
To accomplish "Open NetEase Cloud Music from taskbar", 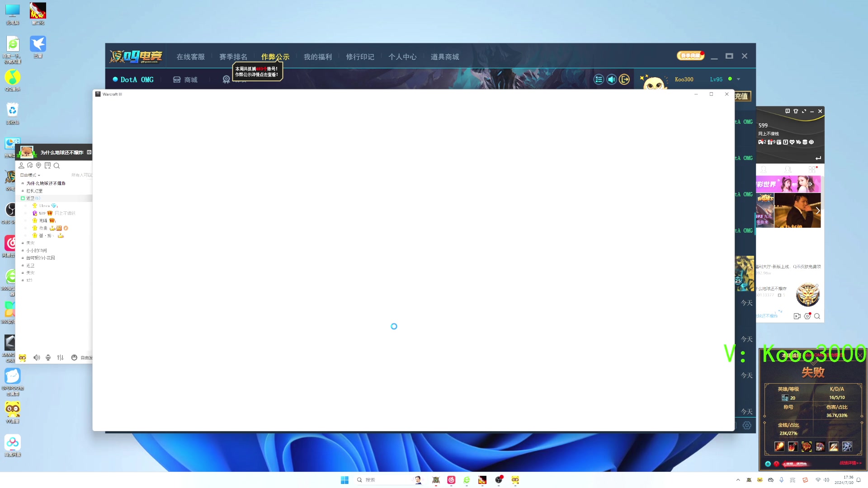I will pos(451,480).
